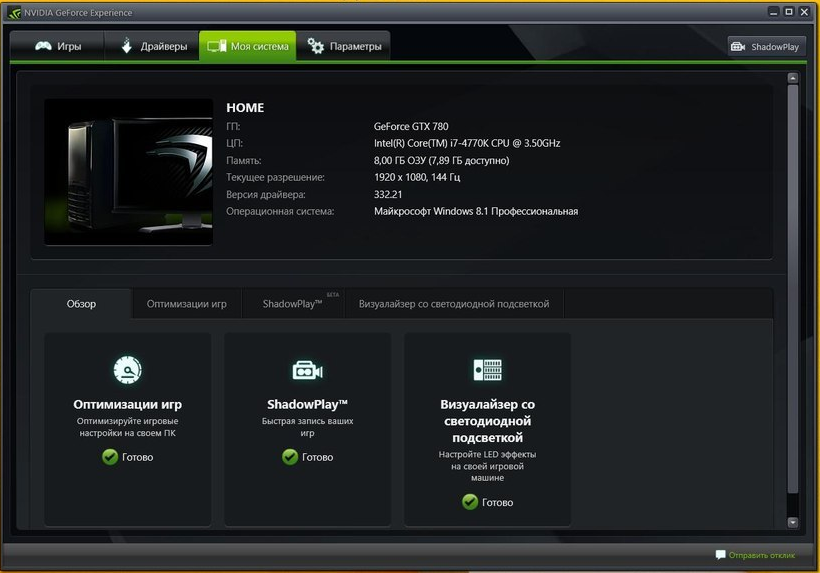Click the vertical scrollbar thumb
The image size is (820, 573).
tap(793, 289)
